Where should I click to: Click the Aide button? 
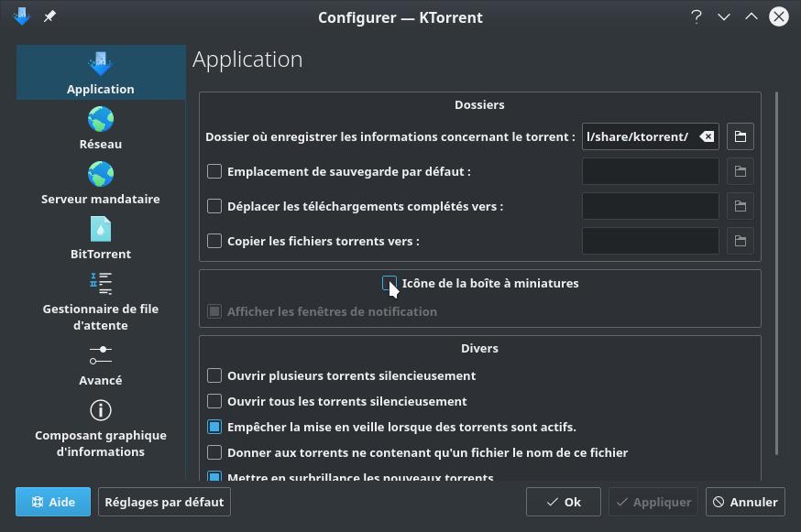tap(53, 502)
